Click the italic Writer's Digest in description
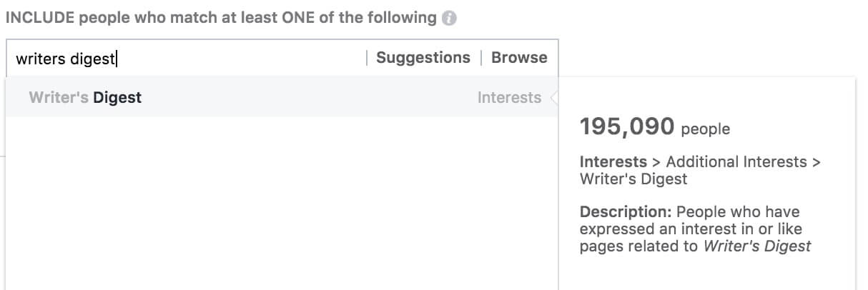The width and height of the screenshot is (868, 290). [x=757, y=246]
